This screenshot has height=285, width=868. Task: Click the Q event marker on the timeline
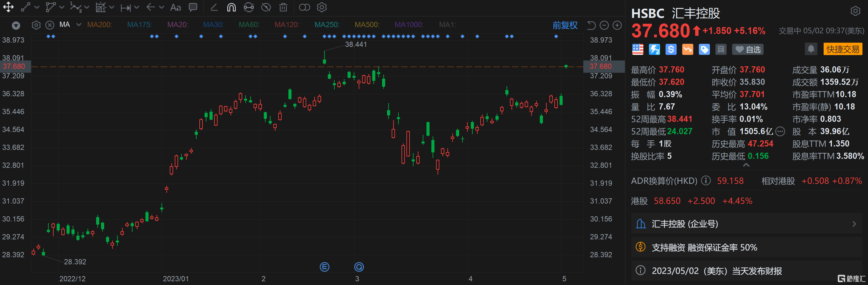pos(359,267)
